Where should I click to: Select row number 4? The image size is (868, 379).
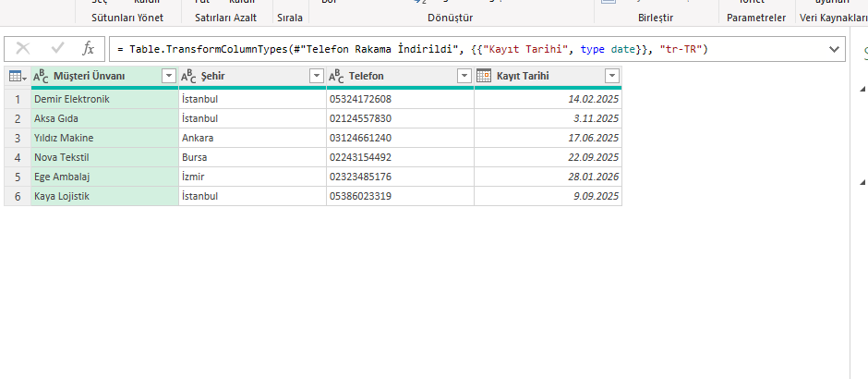click(18, 157)
